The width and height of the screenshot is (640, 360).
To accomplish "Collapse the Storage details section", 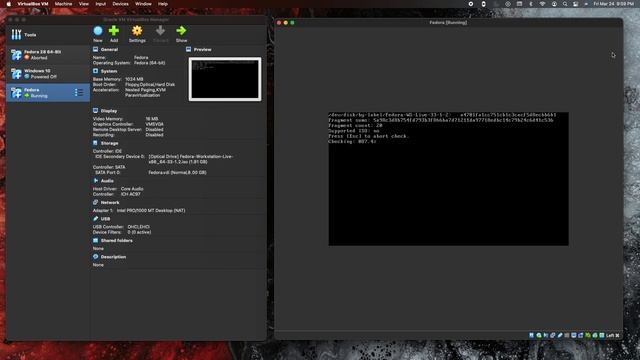I will pos(109,143).
